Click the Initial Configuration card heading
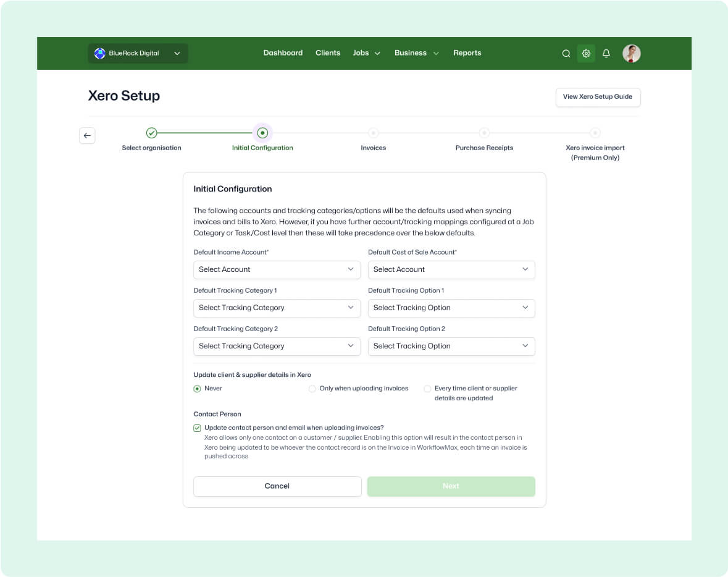This screenshot has width=728, height=577. (233, 189)
